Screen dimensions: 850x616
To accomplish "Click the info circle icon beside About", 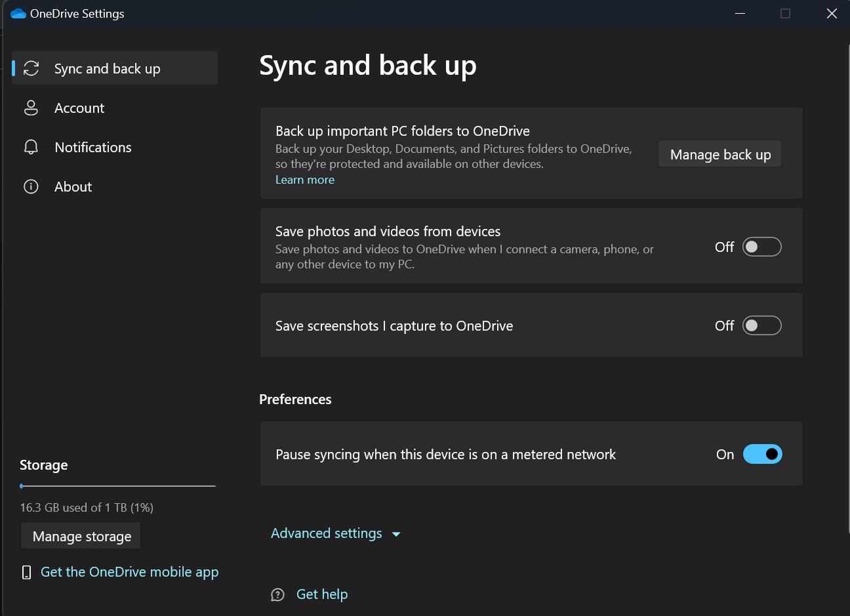I will click(x=31, y=186).
